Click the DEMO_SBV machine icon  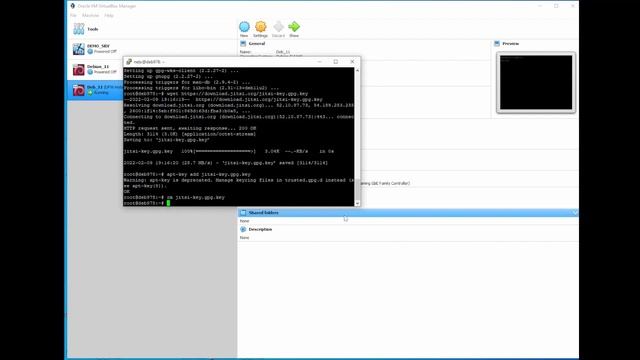[78, 49]
